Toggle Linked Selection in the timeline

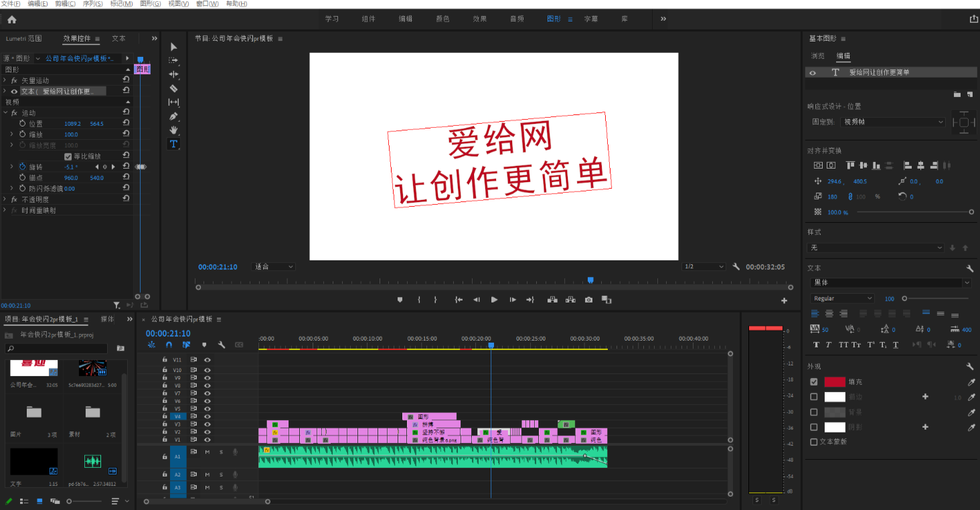(x=186, y=345)
